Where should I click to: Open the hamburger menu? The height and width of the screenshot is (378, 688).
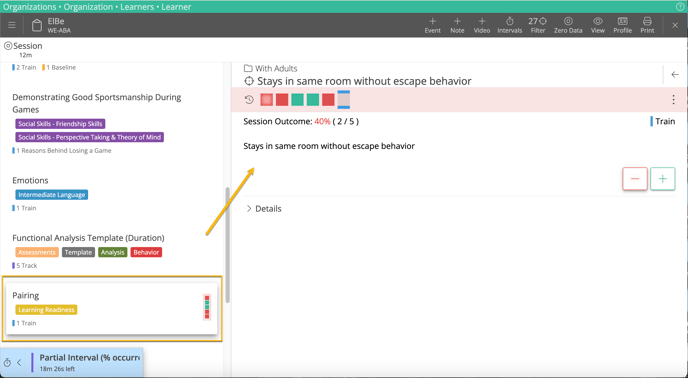12,25
